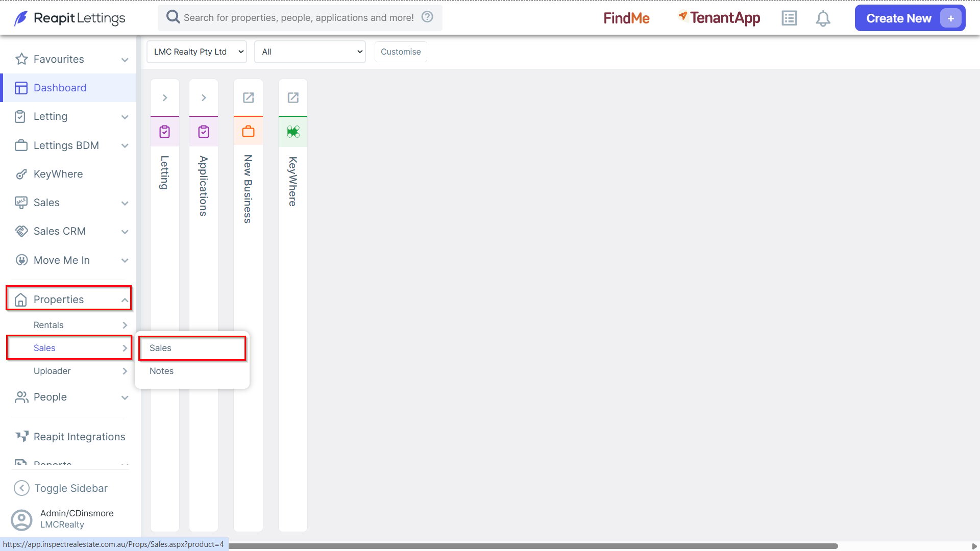Open the search help question mark icon
The image size is (980, 551).
(x=427, y=17)
